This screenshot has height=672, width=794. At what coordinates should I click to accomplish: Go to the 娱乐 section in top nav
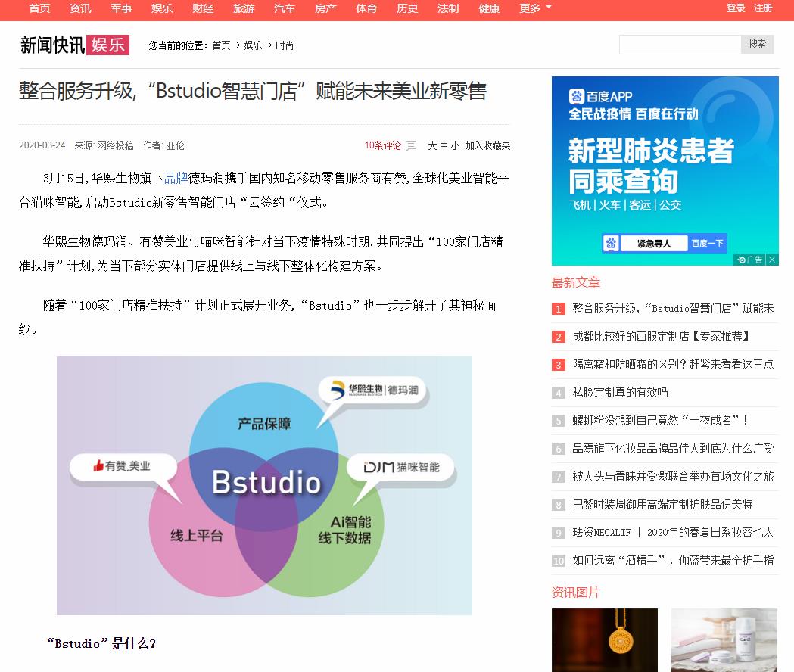coord(162,8)
